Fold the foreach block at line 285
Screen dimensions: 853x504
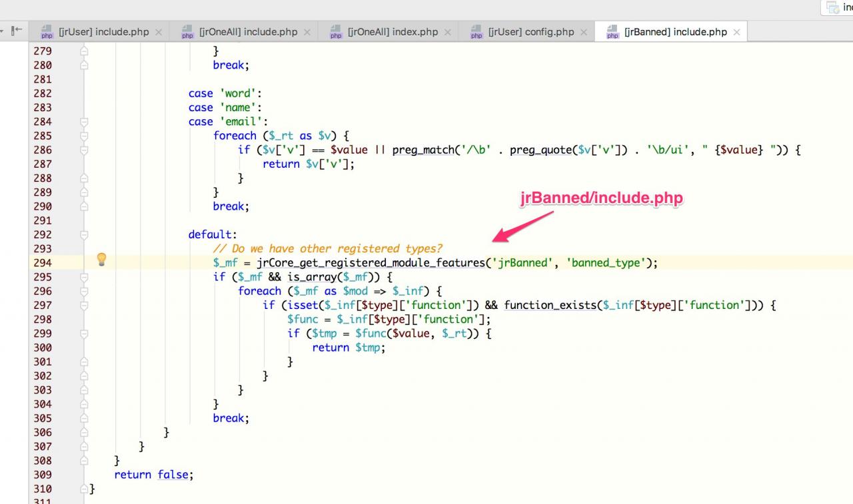point(84,136)
